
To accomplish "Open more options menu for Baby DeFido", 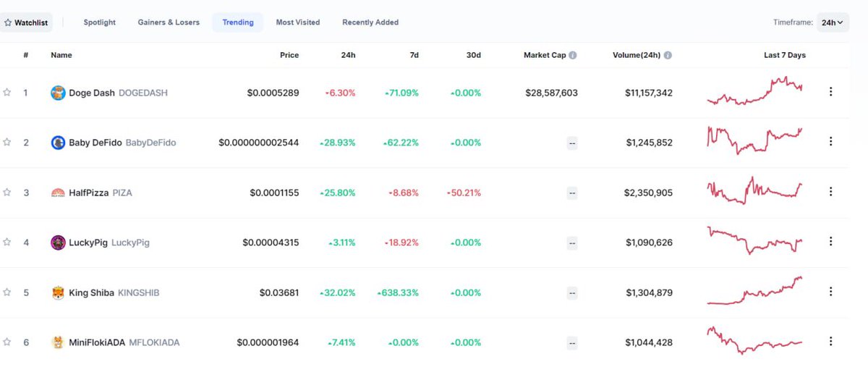I will pyautogui.click(x=830, y=142).
